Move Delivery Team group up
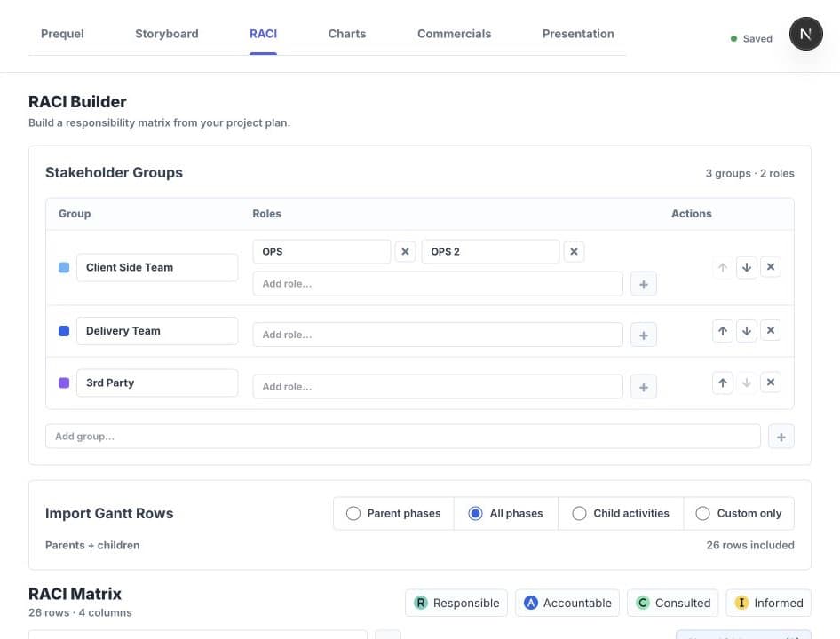Screen dimensions: 840x639 [x=723, y=330]
